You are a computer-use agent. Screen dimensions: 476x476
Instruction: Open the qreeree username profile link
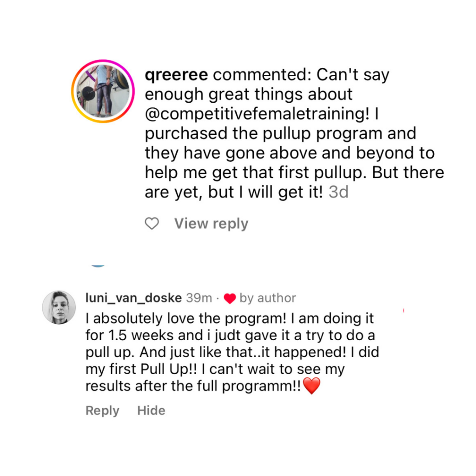click(177, 75)
